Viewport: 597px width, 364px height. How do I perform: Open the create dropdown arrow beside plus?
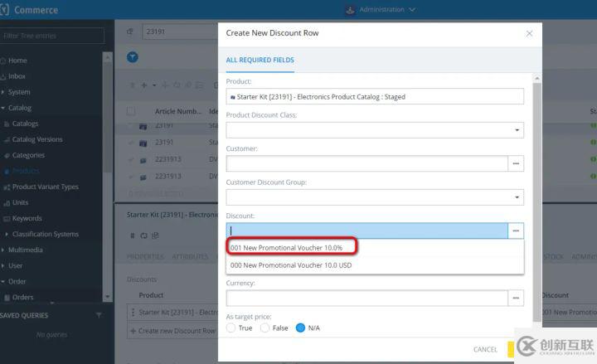[x=154, y=85]
